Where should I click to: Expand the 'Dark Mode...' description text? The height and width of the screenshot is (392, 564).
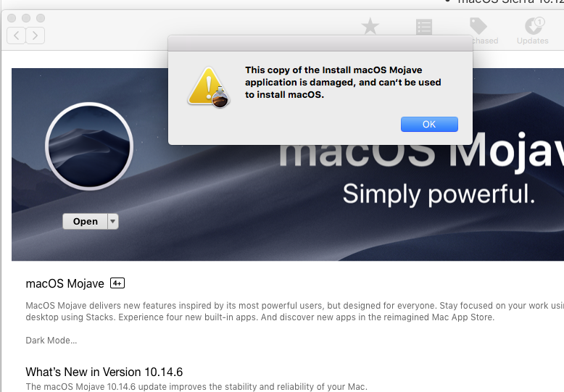pos(51,341)
